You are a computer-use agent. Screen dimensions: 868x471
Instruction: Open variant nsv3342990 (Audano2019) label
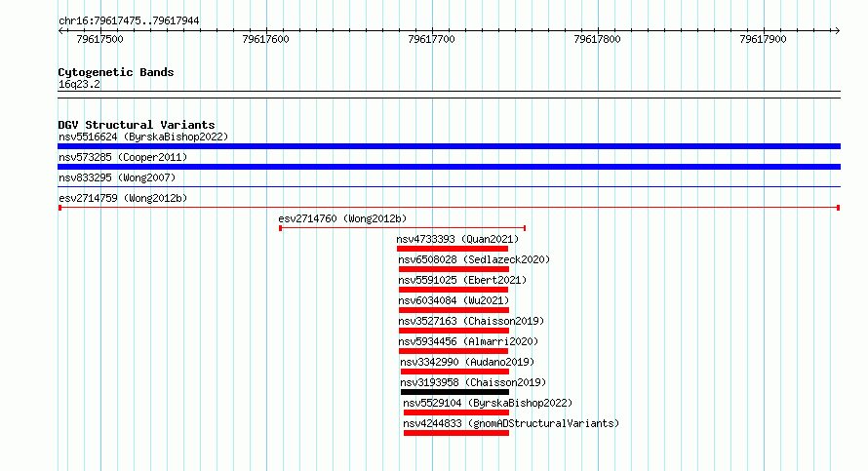coord(467,362)
